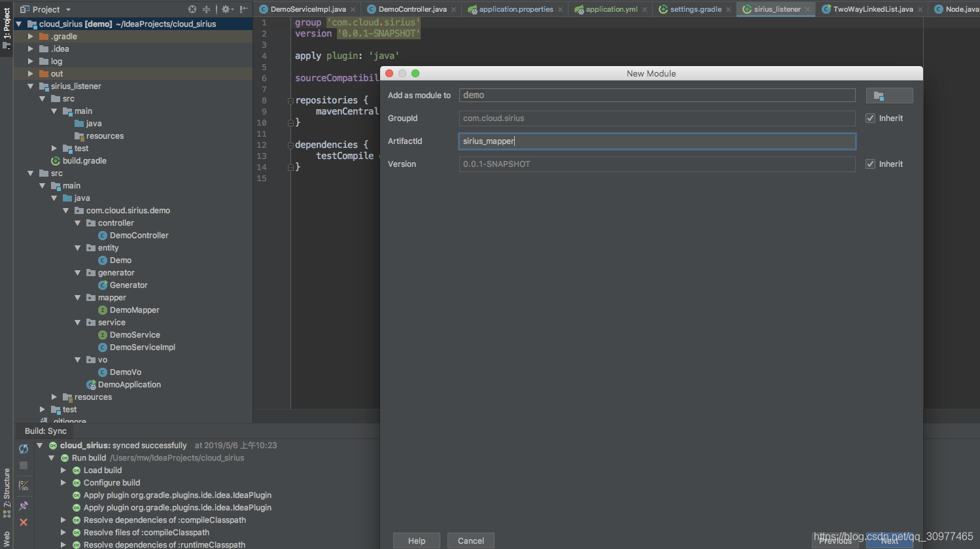The width and height of the screenshot is (980, 549).
Task: Select the log folder in tree
Action: (x=56, y=62)
